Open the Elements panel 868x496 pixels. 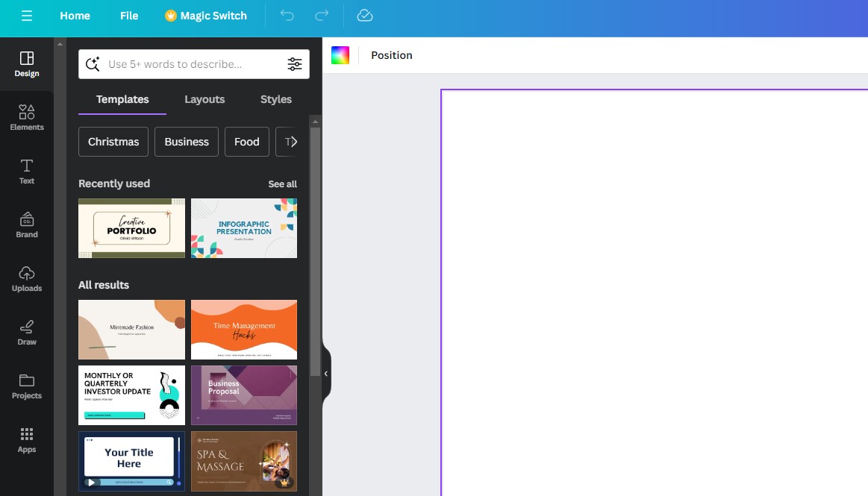click(27, 118)
